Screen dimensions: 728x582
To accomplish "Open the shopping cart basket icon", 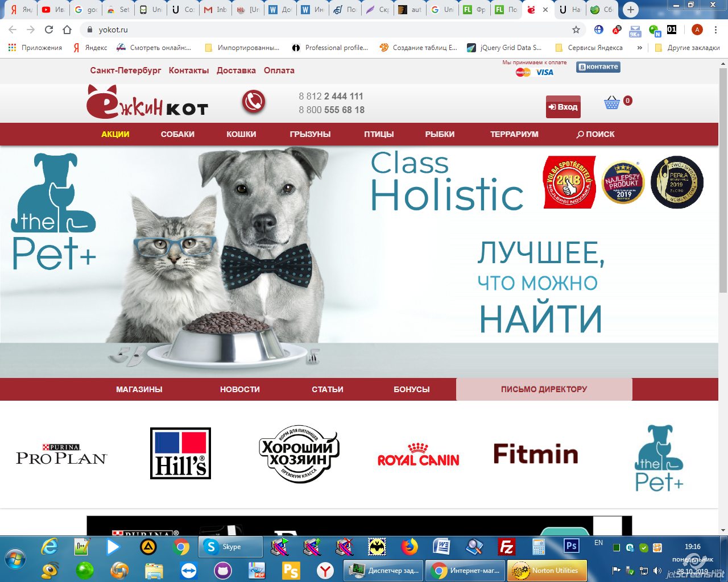I will (612, 103).
